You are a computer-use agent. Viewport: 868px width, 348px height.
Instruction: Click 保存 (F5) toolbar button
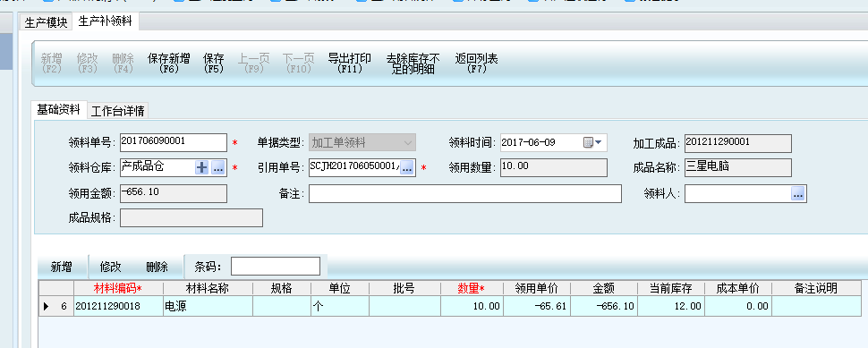coord(213,64)
